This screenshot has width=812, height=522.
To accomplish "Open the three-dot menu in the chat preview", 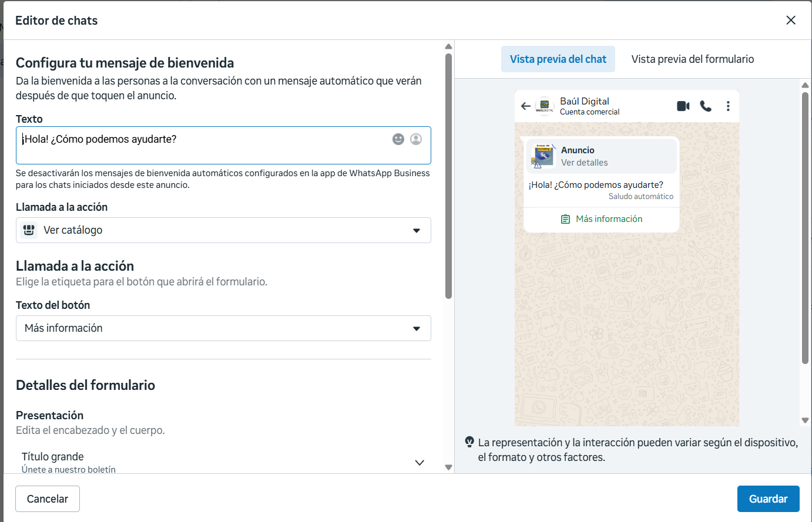I will coord(728,106).
